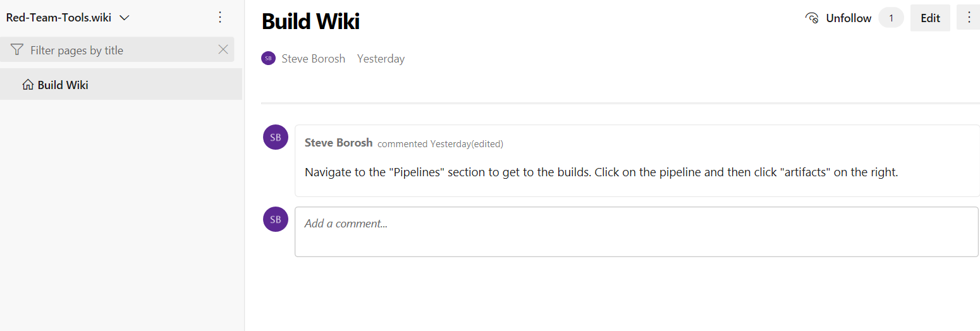Click inside the Add a comment box
Screen dimensions: 980x331
point(637,232)
